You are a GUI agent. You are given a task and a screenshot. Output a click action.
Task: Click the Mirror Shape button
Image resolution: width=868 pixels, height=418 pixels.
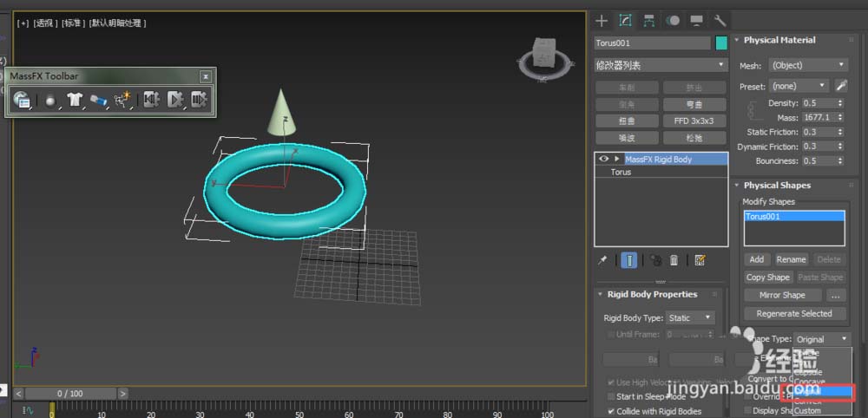782,295
